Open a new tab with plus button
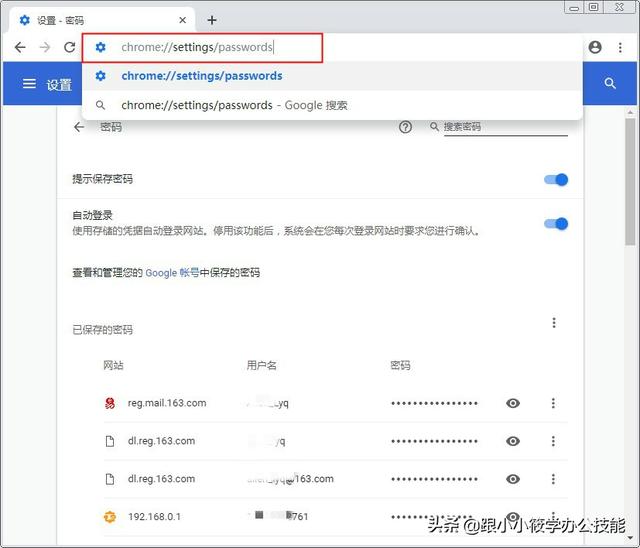Viewport: 640px width, 548px height. tap(212, 20)
